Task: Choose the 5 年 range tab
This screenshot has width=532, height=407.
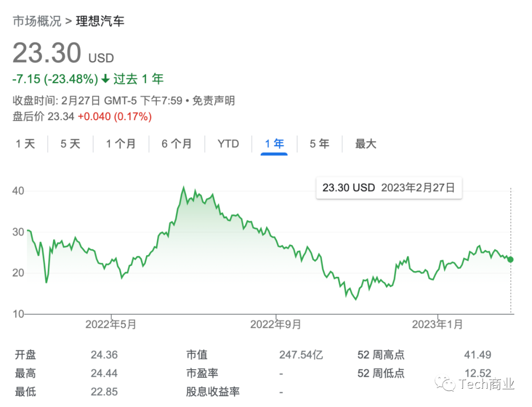Action: coord(319,143)
